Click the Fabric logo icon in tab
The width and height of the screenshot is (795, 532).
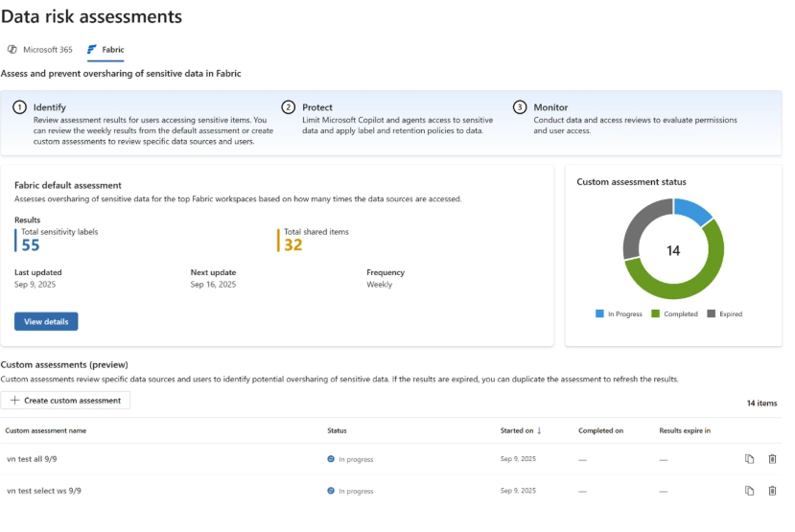point(92,50)
